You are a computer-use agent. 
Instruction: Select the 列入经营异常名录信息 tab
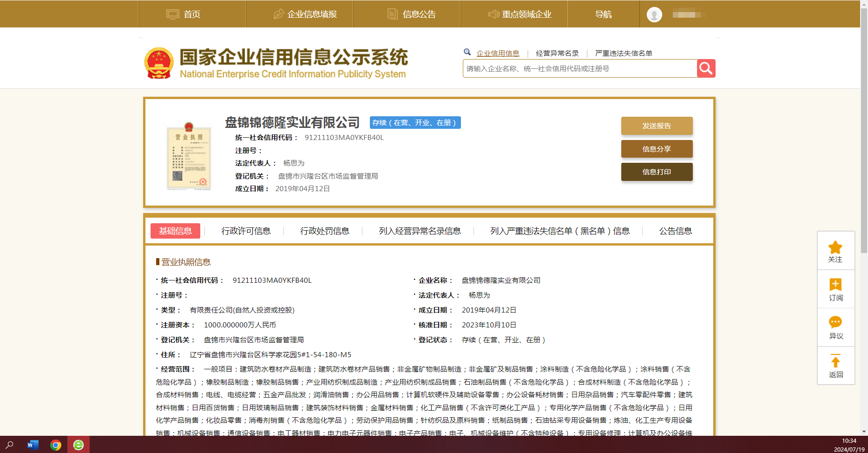[x=420, y=231]
